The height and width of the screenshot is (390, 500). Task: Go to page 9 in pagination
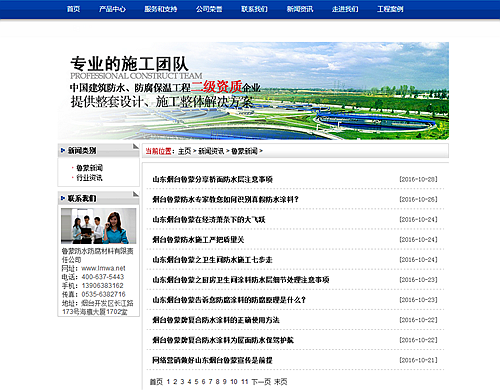click(x=224, y=382)
